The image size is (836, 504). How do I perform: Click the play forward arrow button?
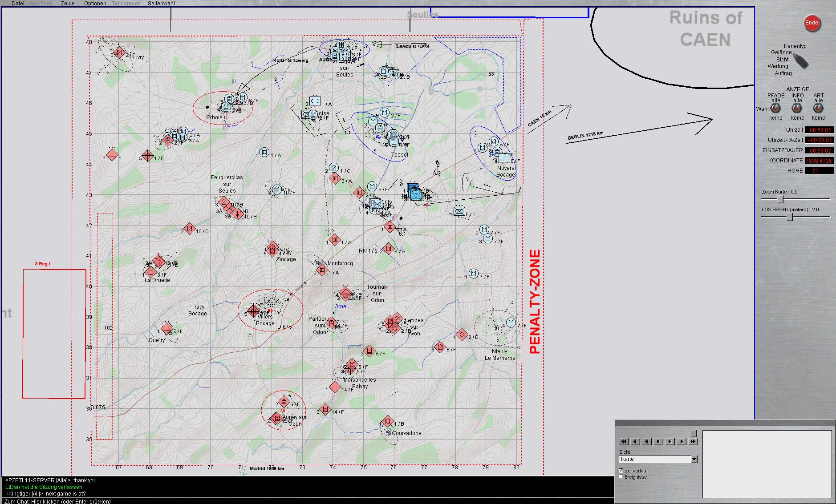point(682,442)
